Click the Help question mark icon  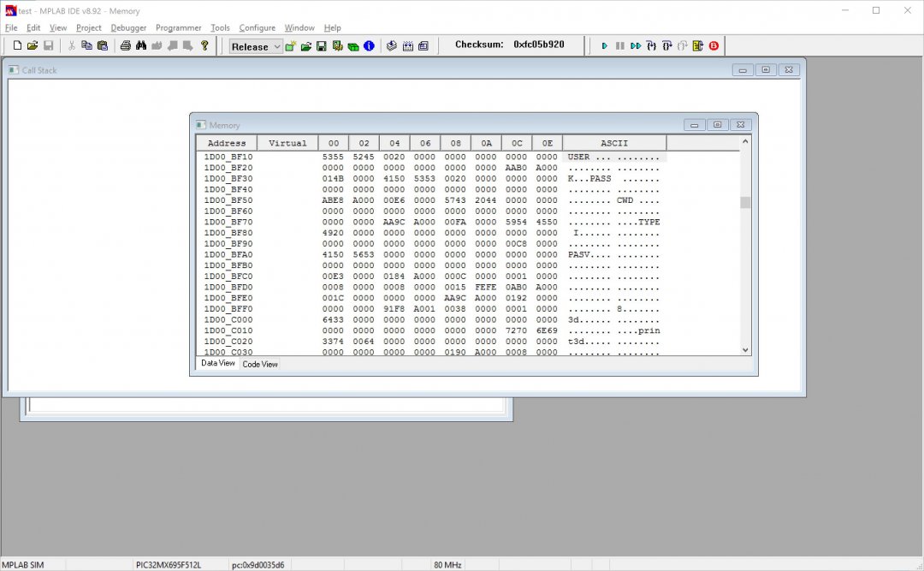204,46
